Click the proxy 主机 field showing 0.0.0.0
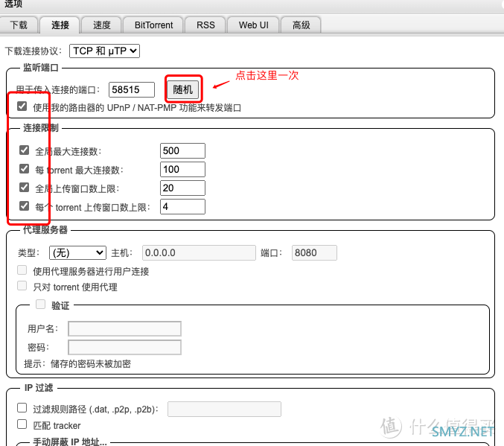This screenshot has height=446, width=504. [x=199, y=252]
